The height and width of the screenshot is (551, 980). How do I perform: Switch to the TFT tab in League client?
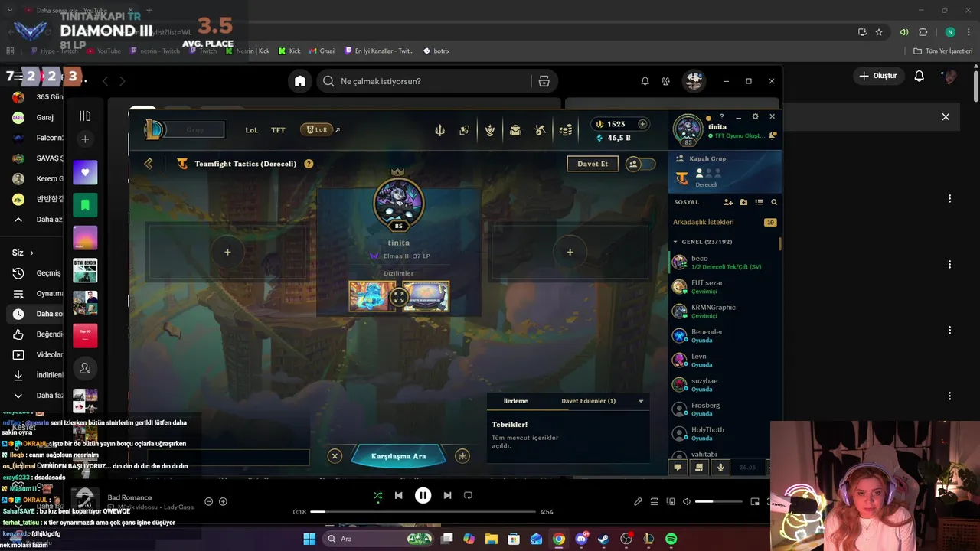pyautogui.click(x=278, y=130)
